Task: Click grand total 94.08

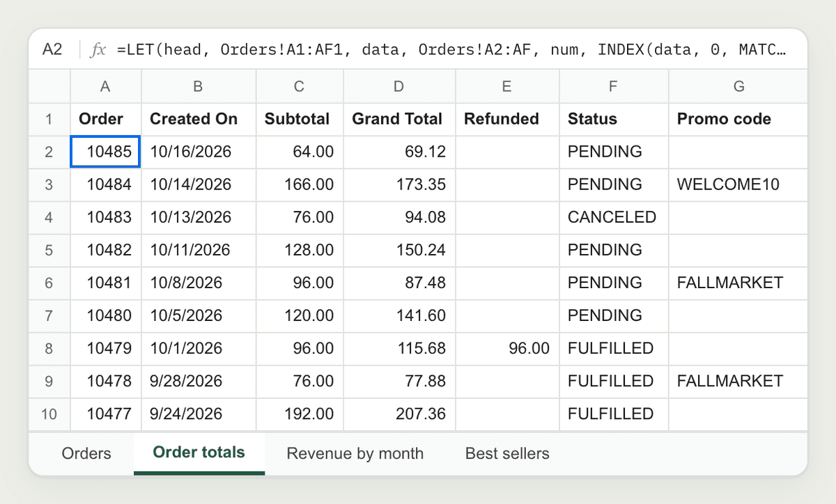Action: [x=399, y=217]
